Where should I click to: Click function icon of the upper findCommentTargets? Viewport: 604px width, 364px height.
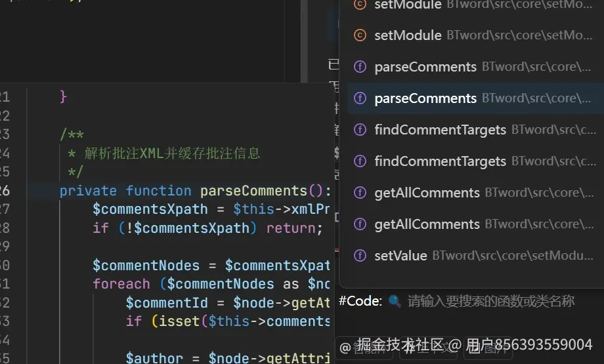coord(359,130)
